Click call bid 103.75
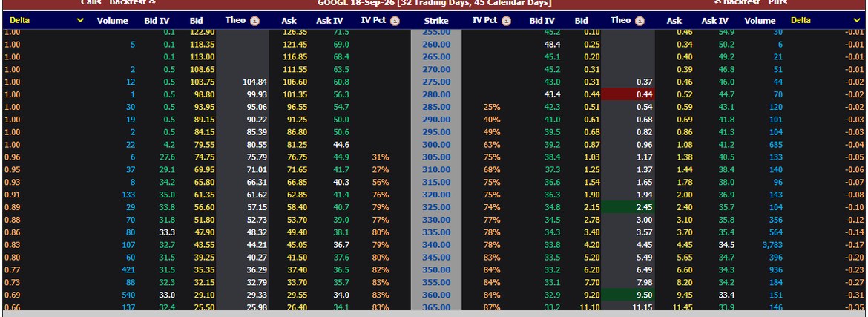 click(x=202, y=82)
